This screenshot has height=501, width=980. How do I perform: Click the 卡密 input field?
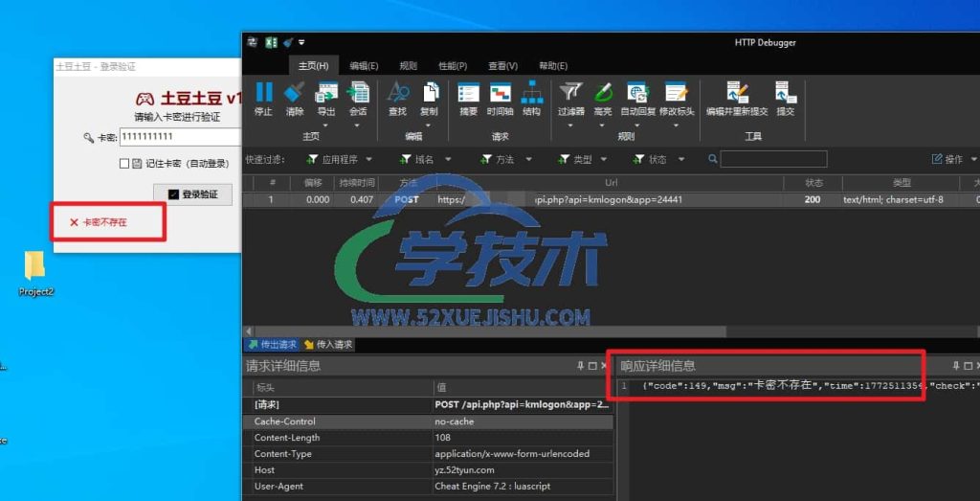[x=179, y=138]
